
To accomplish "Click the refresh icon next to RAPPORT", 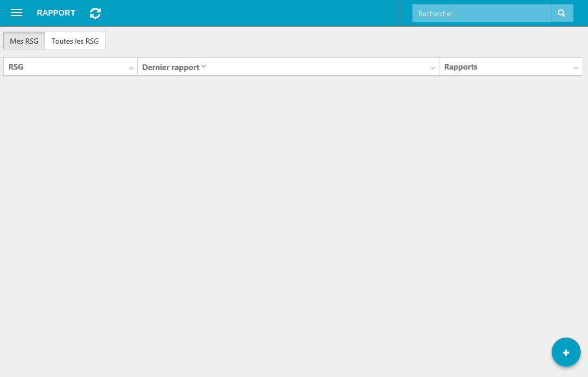I will pyautogui.click(x=95, y=13).
